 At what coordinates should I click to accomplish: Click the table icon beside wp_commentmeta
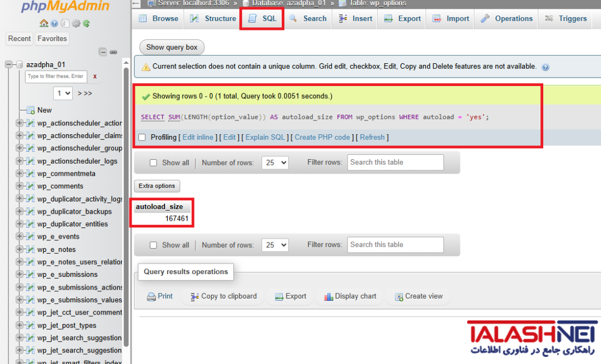click(x=31, y=173)
